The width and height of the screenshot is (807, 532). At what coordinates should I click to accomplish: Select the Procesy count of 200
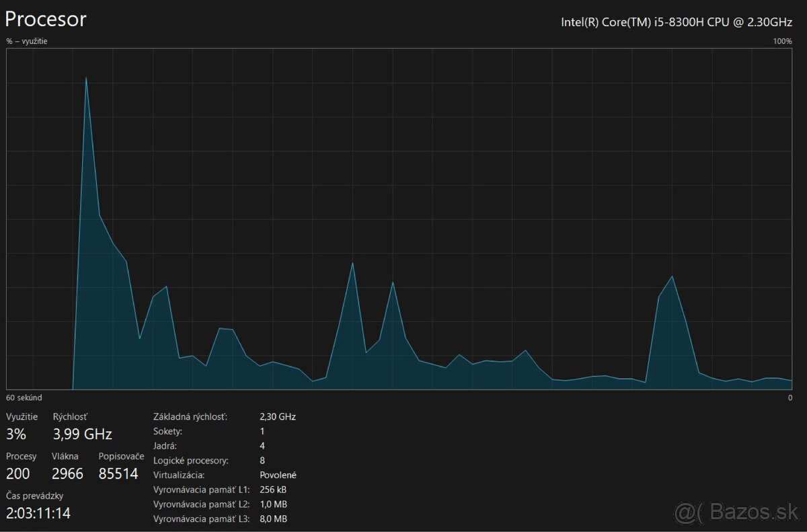(18, 473)
